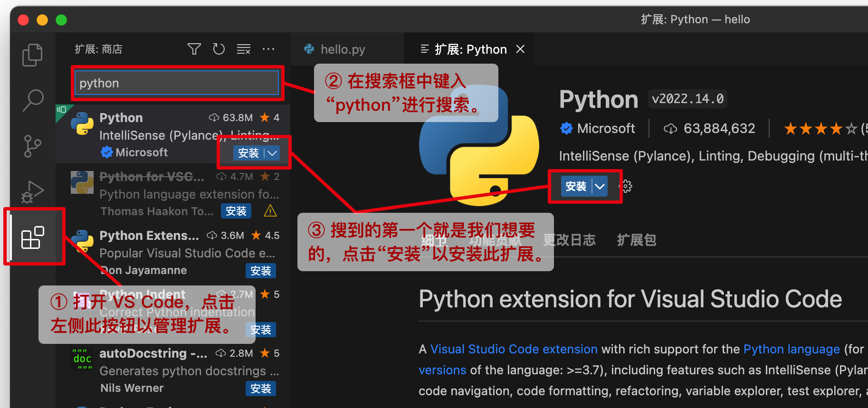Screen dimensions: 868x408
Task: Open the extensions panel more actions menu
Action: coord(268,49)
